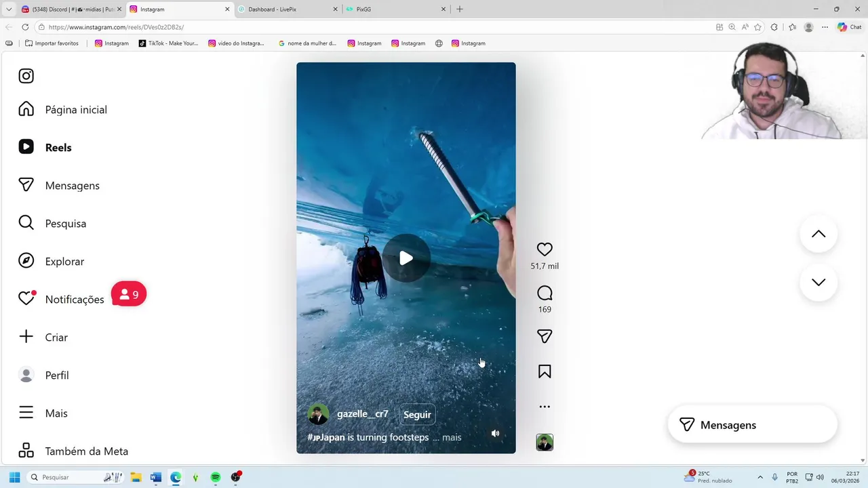Open Spotify from the taskbar
The image size is (868, 488).
coord(216,477)
